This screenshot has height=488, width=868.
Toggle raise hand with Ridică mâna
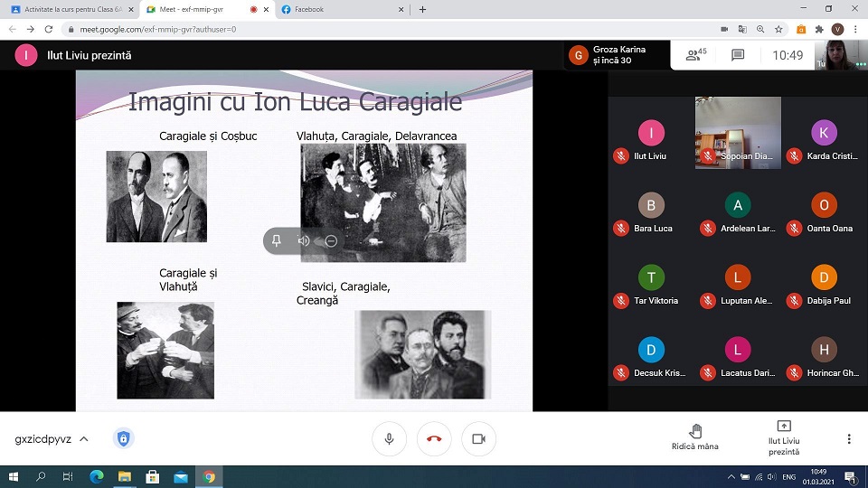coord(694,437)
